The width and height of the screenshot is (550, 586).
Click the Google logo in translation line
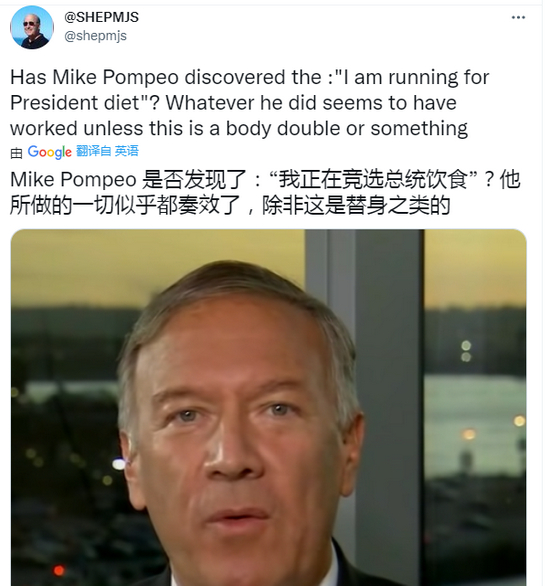click(49, 152)
